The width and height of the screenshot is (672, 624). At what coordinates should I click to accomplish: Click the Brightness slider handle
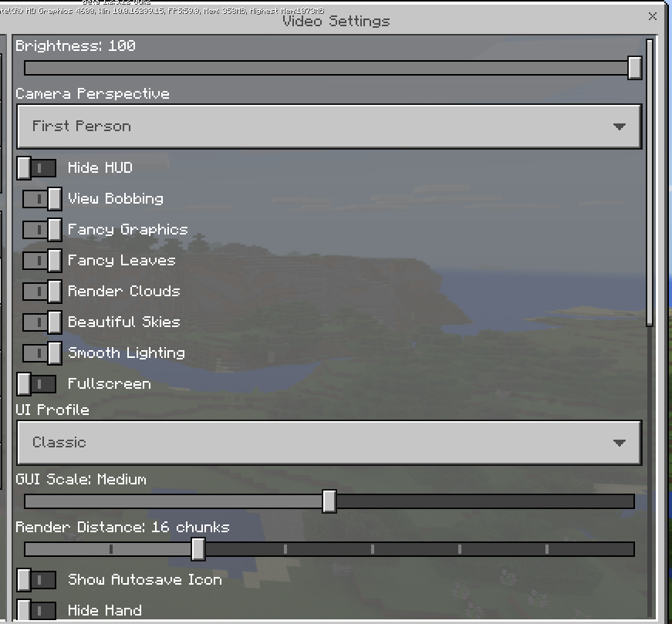click(x=634, y=68)
